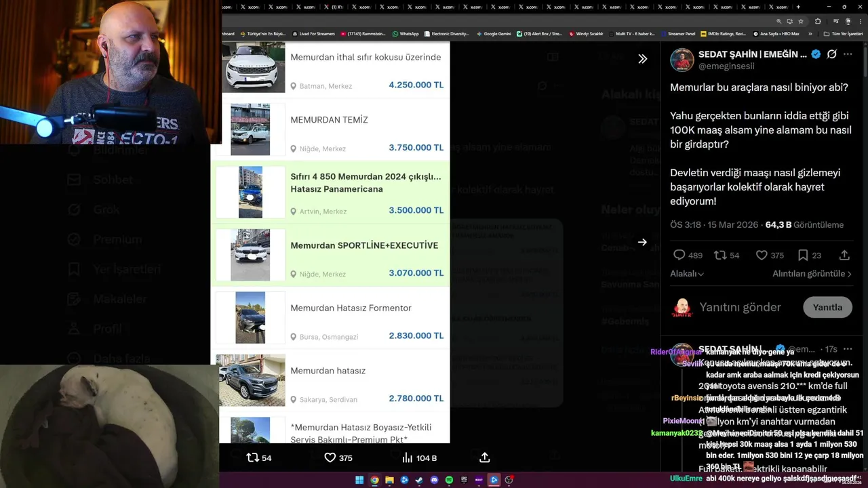Open Alıntıları görüntüle link

tap(812, 274)
